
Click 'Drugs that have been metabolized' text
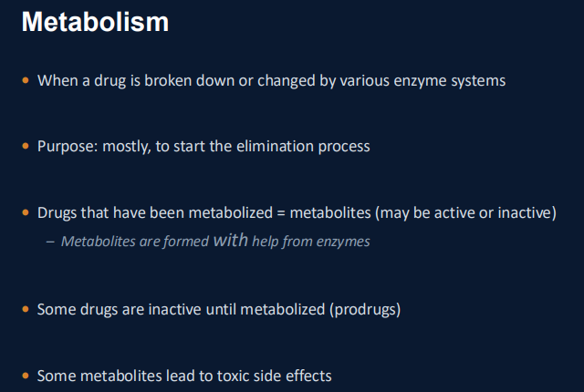pos(155,213)
